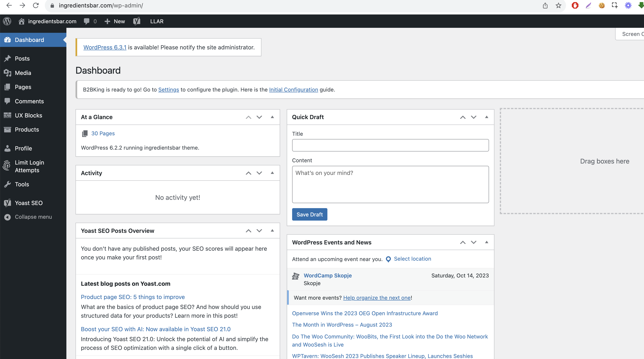
Task: Open Media in the sidebar menu
Action: click(33, 73)
